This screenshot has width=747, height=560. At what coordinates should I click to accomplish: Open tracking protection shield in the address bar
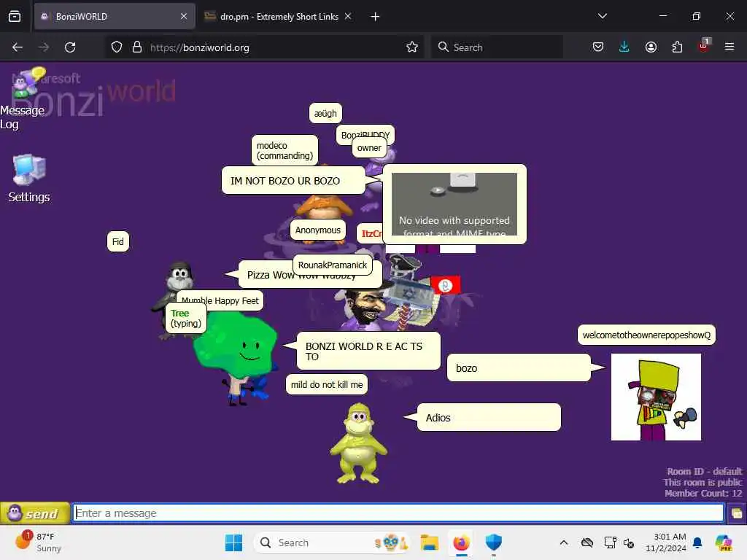(x=117, y=47)
